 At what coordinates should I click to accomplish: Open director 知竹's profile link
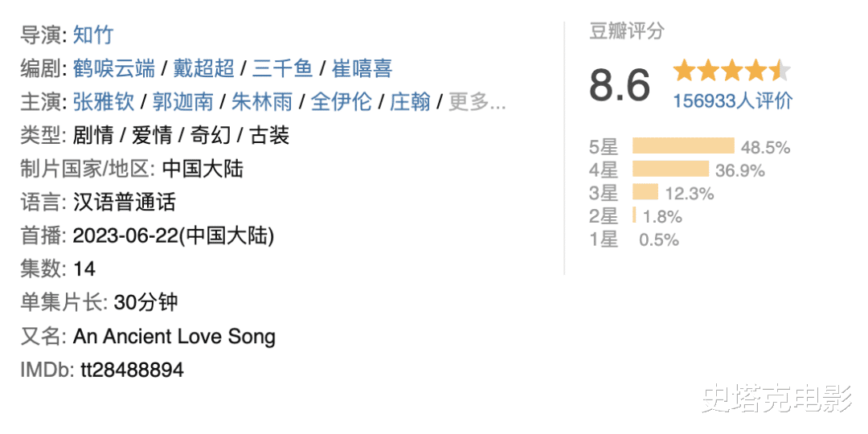tap(93, 35)
